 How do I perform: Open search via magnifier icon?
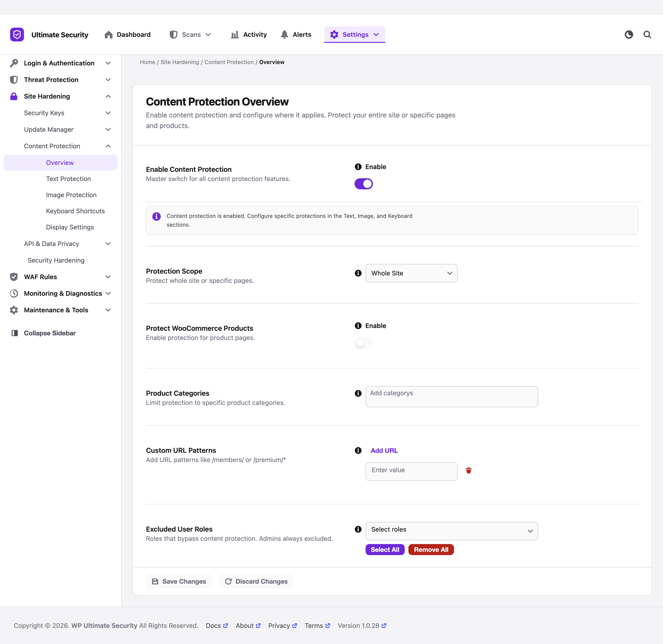pyautogui.click(x=647, y=34)
